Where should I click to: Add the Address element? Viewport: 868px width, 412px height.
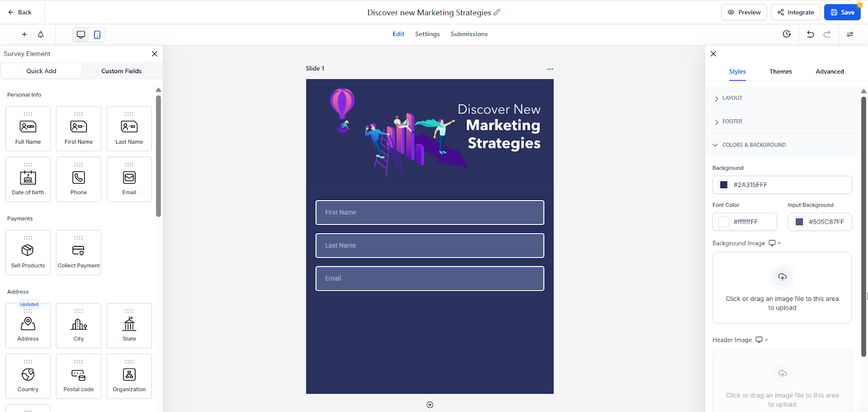click(28, 326)
